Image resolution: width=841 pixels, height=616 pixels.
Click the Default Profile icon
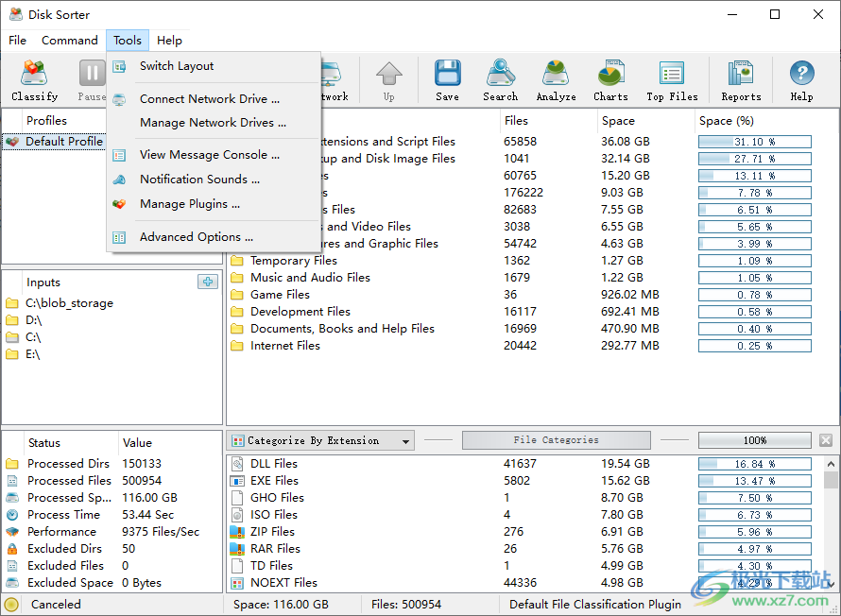click(12, 142)
